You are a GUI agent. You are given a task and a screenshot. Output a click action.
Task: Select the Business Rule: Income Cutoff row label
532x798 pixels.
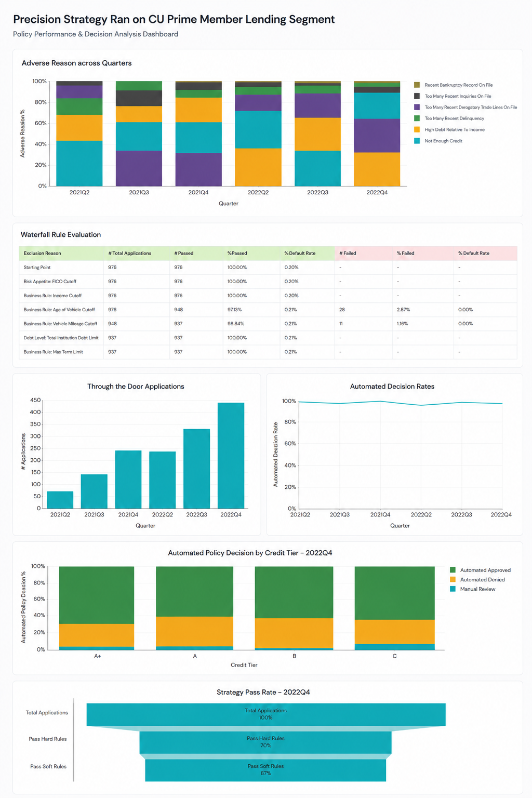[x=52, y=296]
